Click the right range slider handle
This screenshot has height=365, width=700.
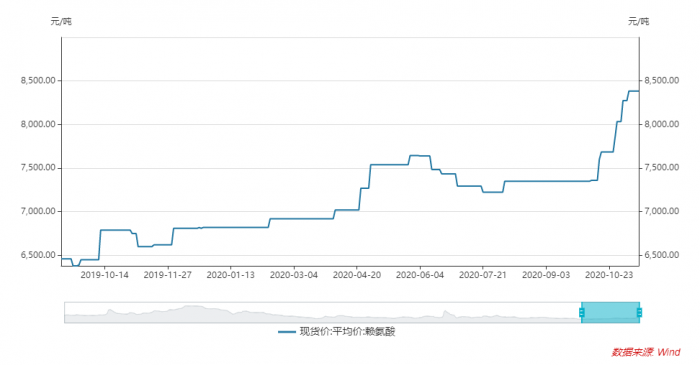click(639, 312)
